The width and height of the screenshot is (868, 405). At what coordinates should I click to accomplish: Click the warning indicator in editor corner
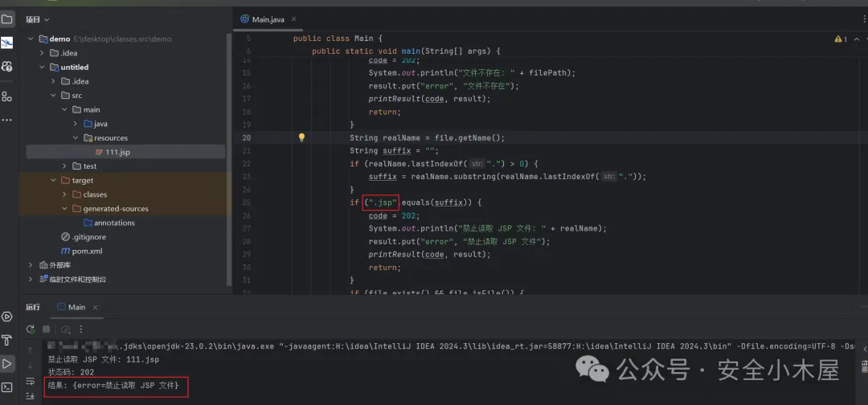[840, 39]
